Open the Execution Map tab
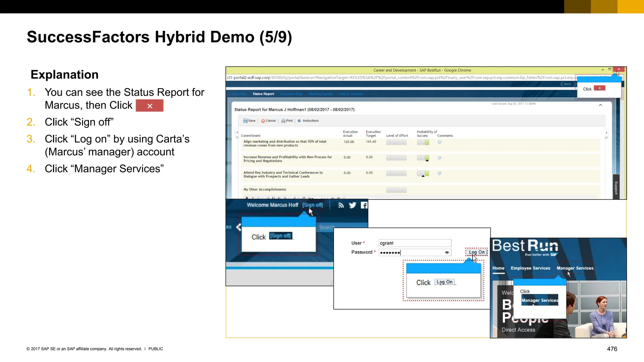The image size is (644, 362). (291, 94)
